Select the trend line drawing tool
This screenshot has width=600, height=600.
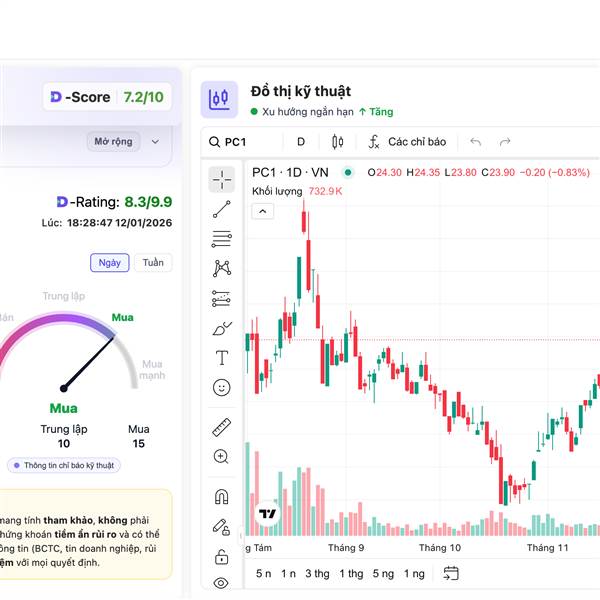(x=222, y=209)
